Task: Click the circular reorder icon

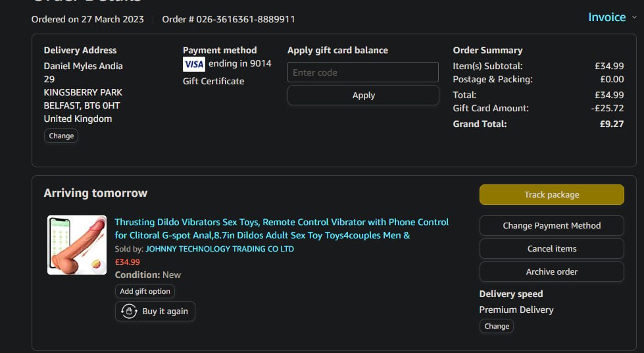Action: coord(130,312)
